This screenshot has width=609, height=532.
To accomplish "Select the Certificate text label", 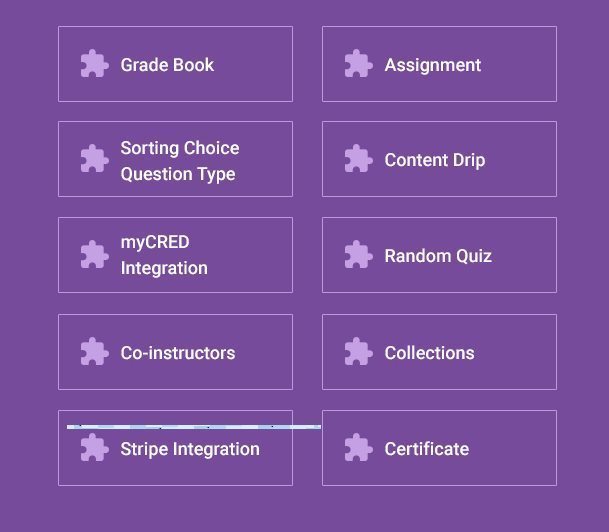I will click(426, 449).
